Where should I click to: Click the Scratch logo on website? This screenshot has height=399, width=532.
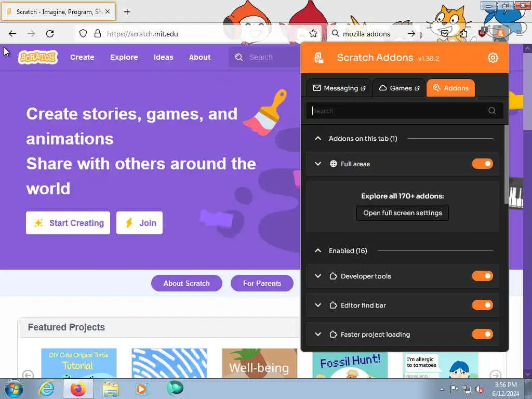[37, 57]
